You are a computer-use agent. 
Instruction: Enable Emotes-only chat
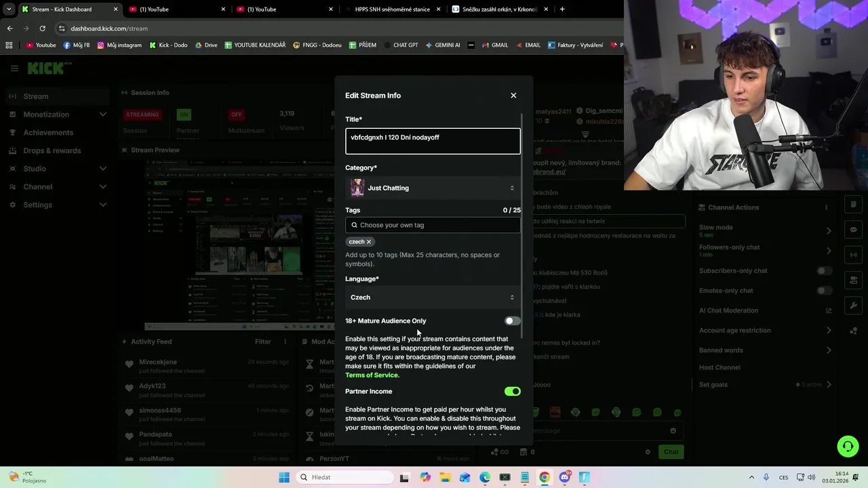pos(824,291)
